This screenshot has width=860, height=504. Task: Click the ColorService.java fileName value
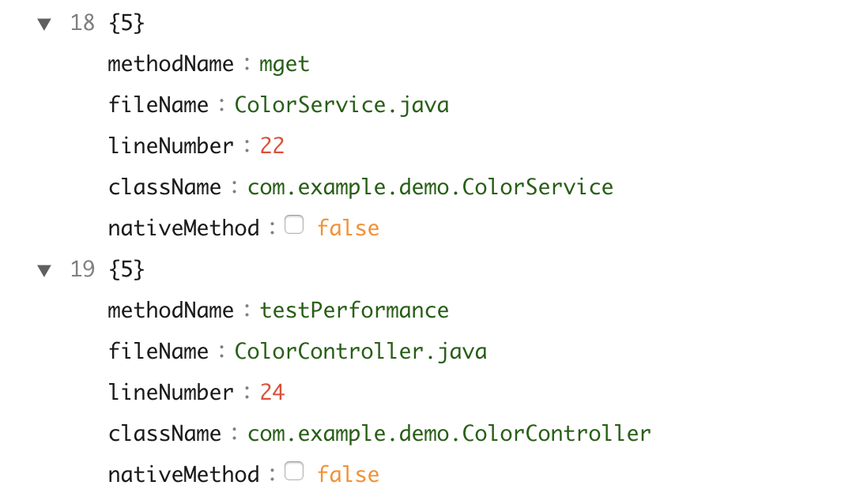[341, 105]
